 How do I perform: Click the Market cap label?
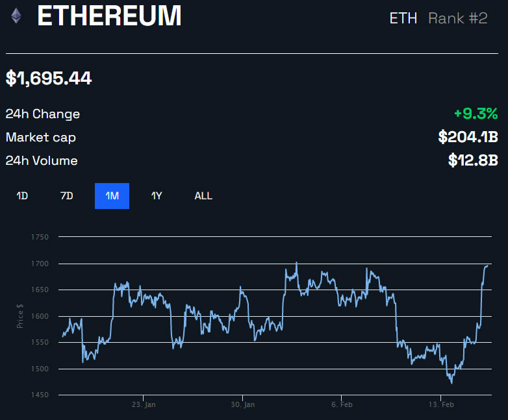tap(41, 138)
